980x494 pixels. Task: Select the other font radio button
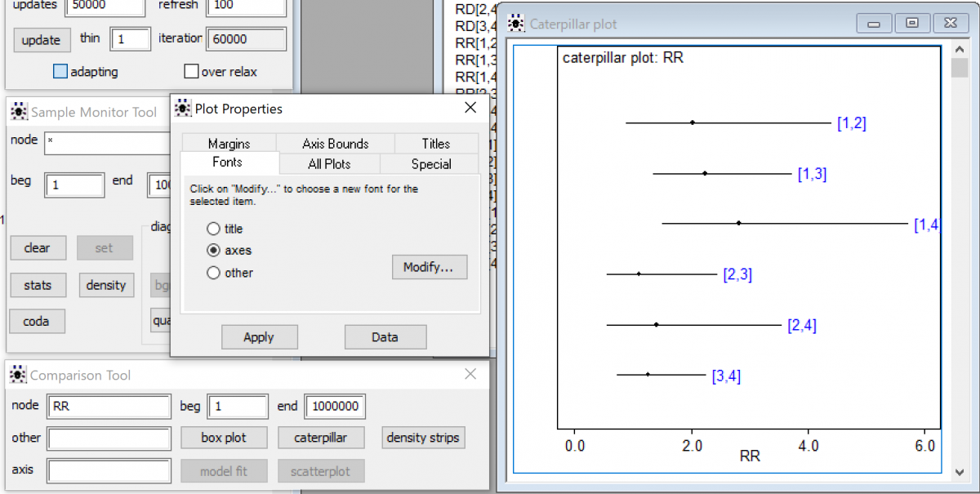click(212, 273)
